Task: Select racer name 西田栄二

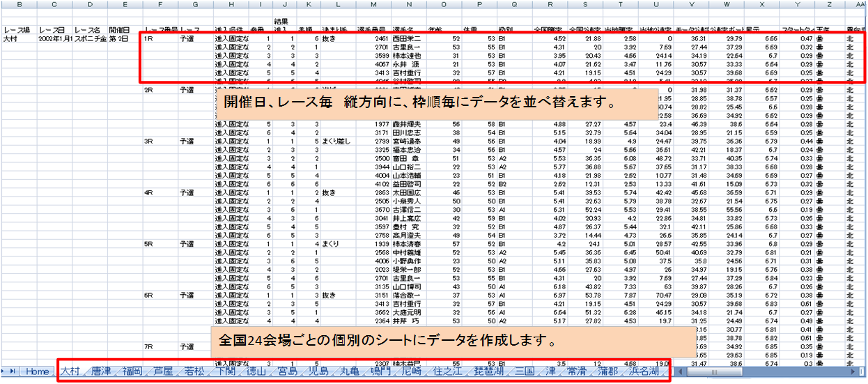Action: pyautogui.click(x=408, y=39)
